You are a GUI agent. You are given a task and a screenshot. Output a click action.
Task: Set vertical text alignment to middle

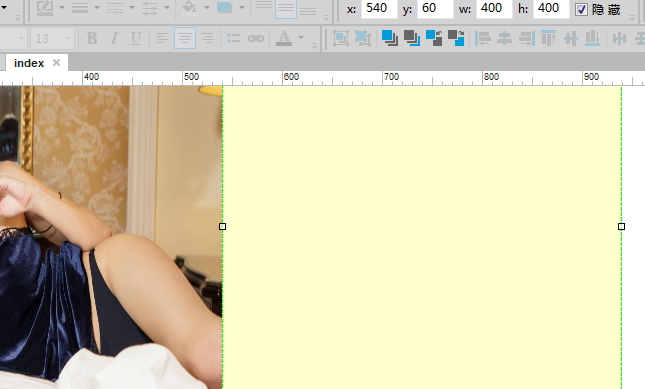tap(286, 8)
